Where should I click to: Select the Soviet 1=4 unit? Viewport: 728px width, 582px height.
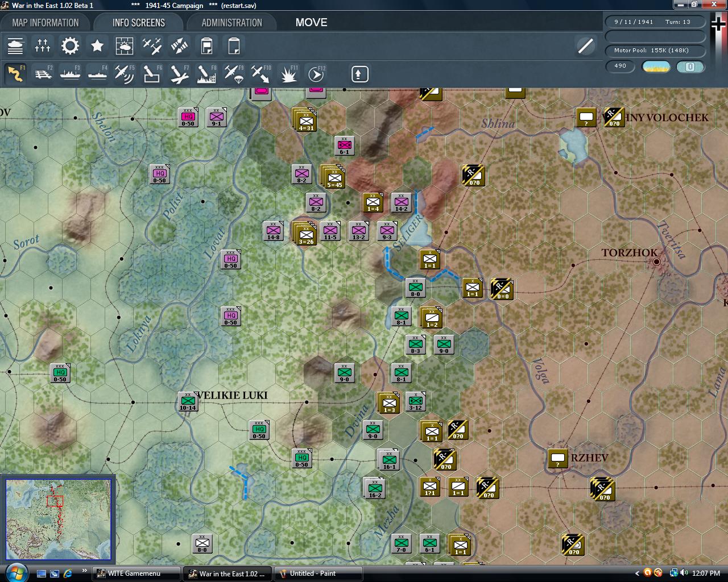click(373, 202)
